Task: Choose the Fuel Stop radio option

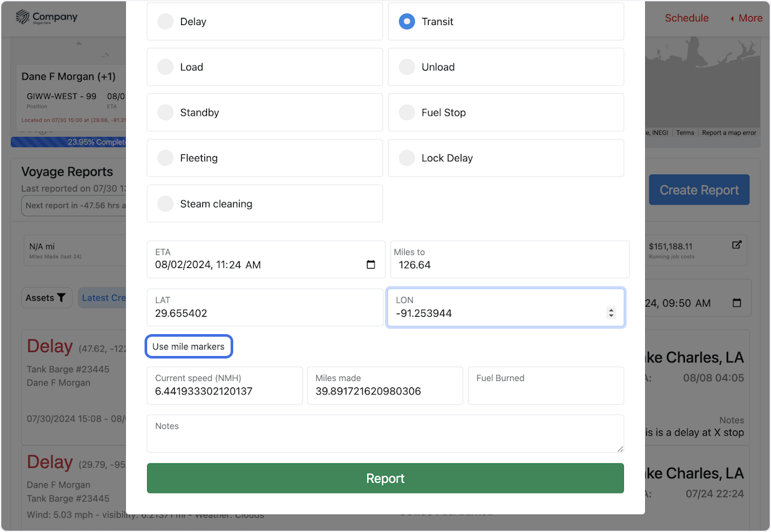Action: point(407,112)
